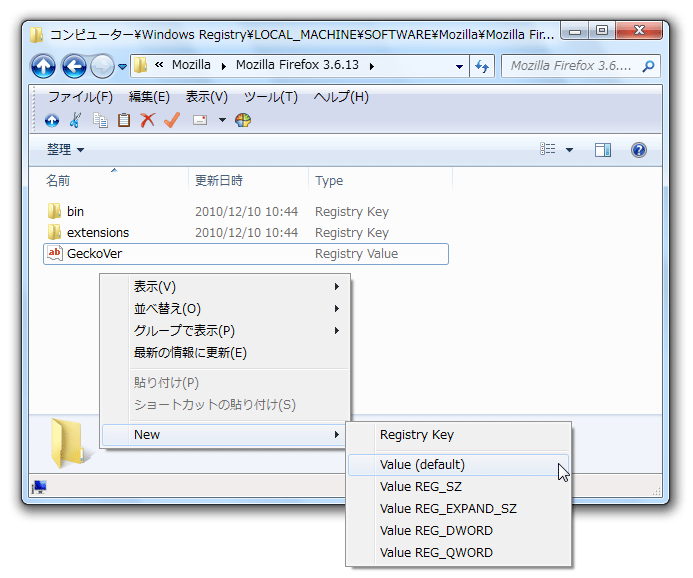This screenshot has width=693, height=578.
Task: Go back with the Back arrow button
Action: pos(74,66)
